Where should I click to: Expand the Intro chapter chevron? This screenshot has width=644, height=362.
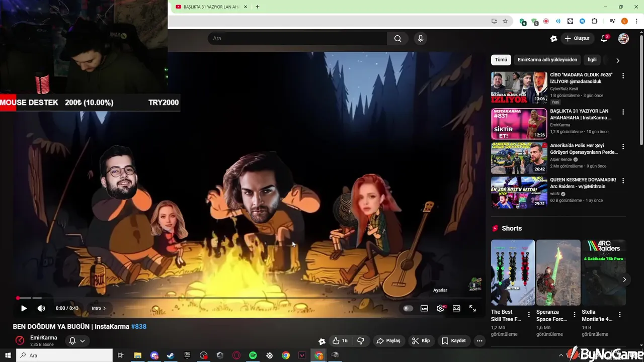(104, 308)
